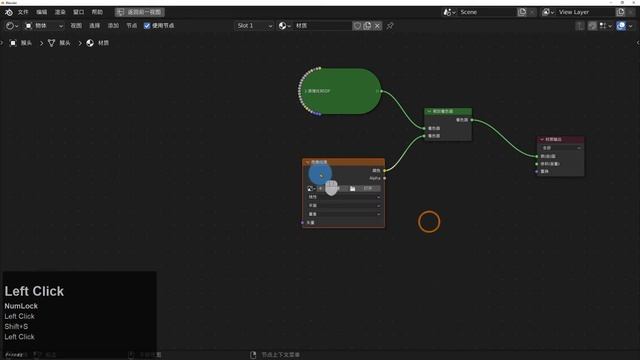Open the 视图 (View) header menu
Screen dimensions: 640x360
pos(76,26)
